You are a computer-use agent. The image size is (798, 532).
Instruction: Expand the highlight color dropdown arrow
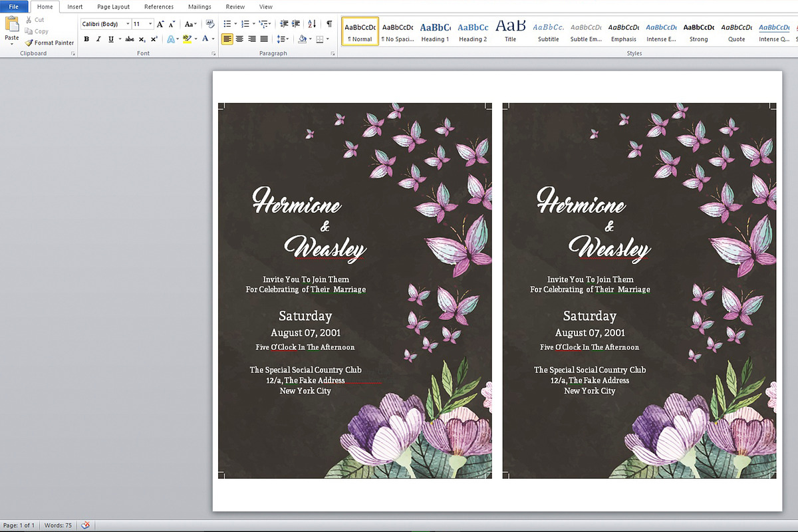tap(196, 39)
